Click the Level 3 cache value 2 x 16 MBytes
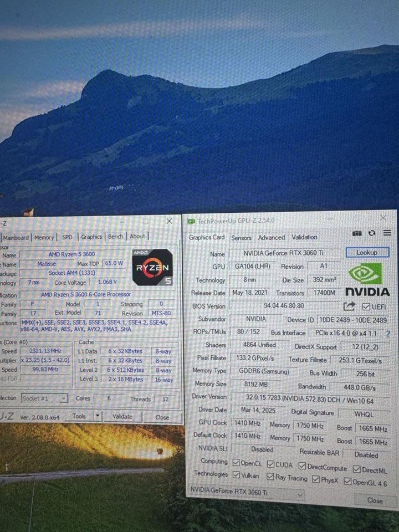Image resolution: width=399 pixels, height=532 pixels. (126, 379)
